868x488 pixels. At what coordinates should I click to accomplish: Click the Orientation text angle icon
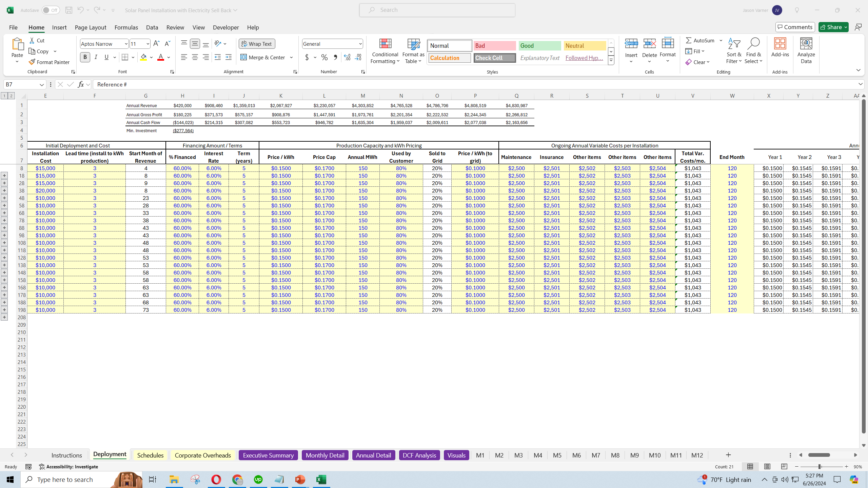tap(218, 44)
